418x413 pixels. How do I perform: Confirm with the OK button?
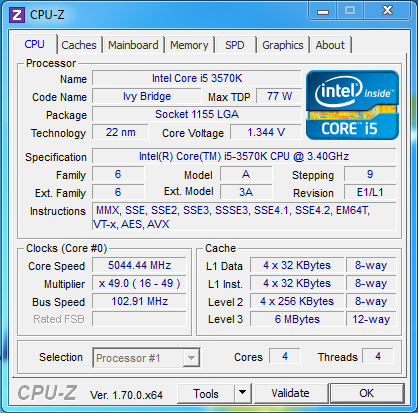coord(367,393)
